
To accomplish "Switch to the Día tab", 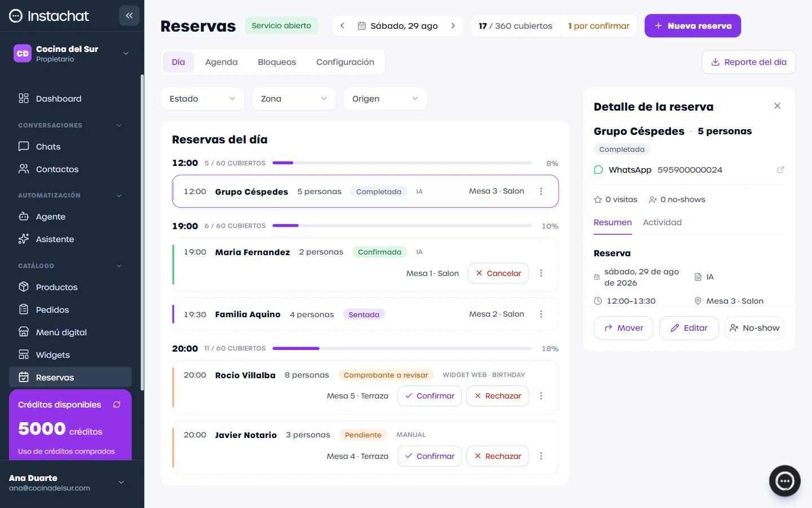I will pos(178,62).
